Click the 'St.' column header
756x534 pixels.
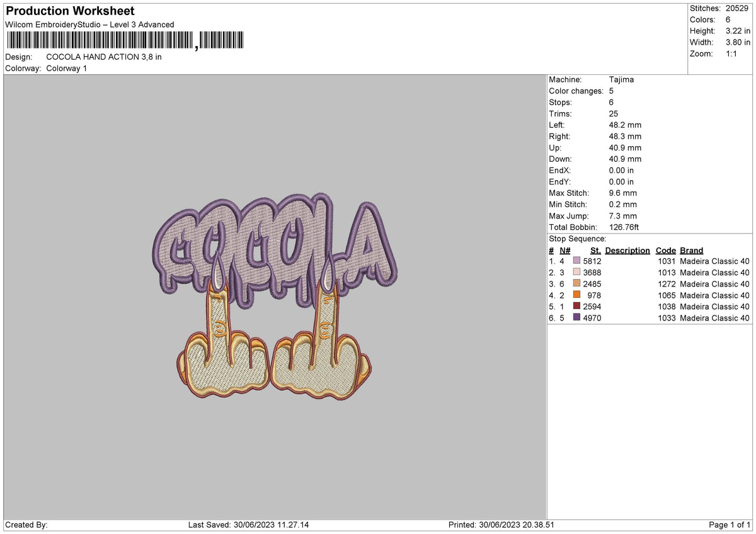(595, 250)
